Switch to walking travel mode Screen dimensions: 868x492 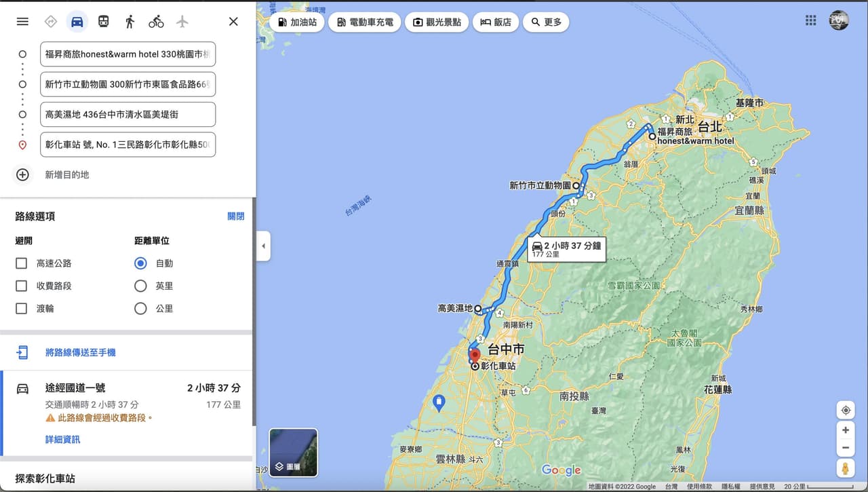pyautogui.click(x=130, y=22)
